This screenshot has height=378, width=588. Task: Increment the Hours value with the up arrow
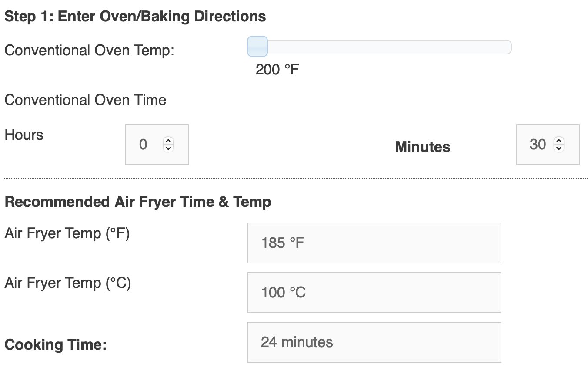pos(168,141)
